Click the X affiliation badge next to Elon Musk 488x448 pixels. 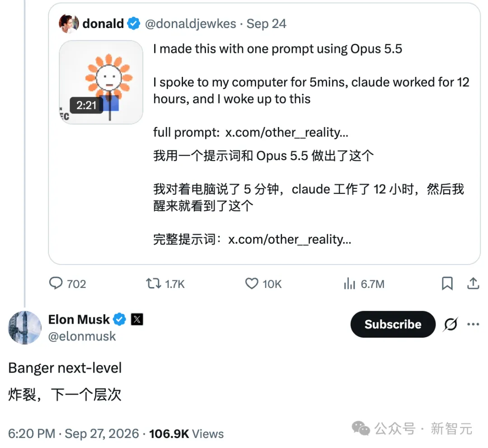(x=137, y=319)
